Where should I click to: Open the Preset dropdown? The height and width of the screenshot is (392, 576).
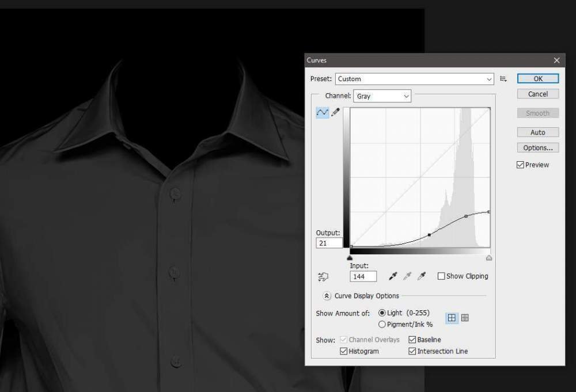tap(414, 79)
